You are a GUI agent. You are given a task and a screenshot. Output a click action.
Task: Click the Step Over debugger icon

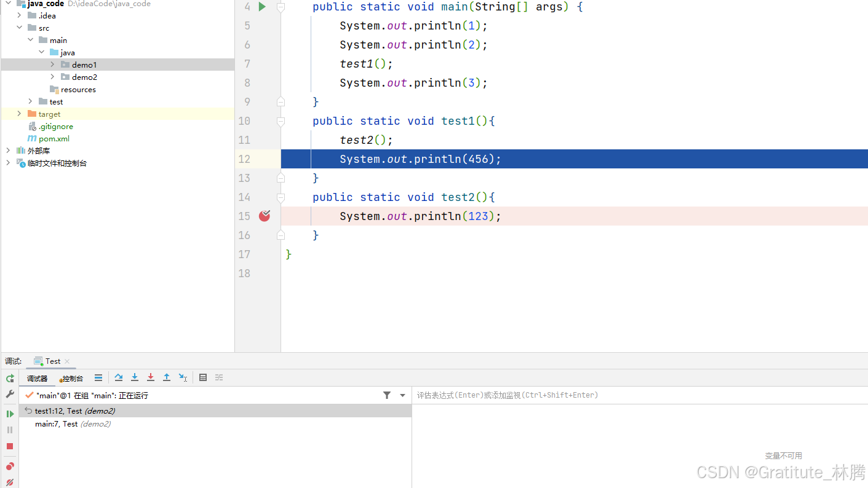pos(119,377)
